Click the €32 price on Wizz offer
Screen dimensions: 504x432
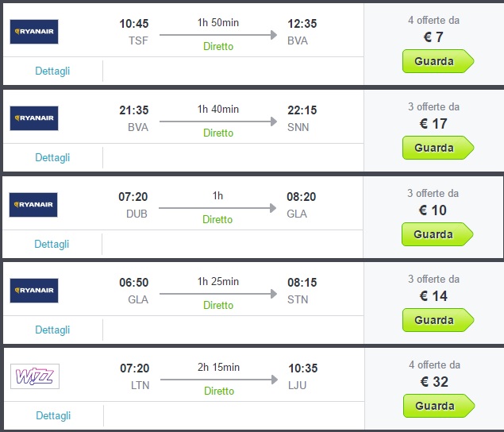[433, 382]
